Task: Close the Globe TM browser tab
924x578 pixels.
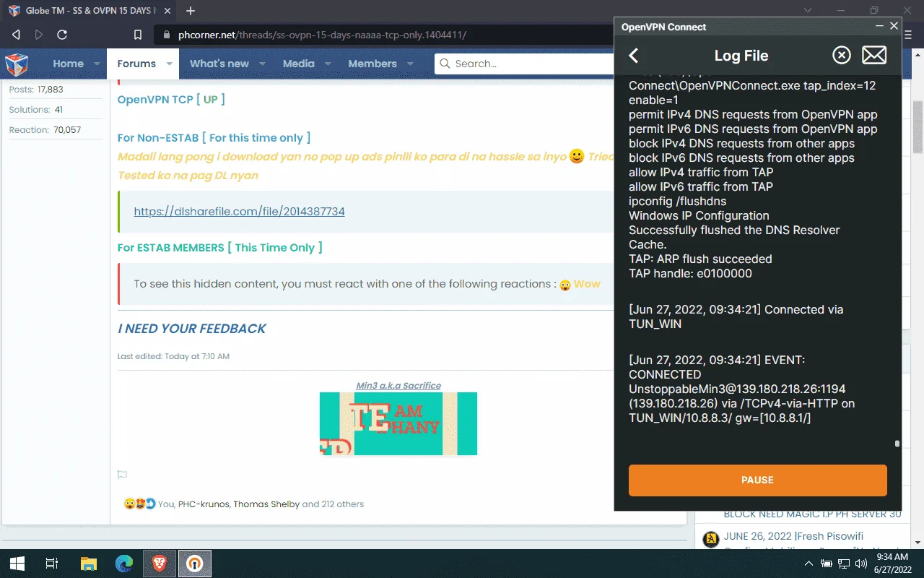Action: click(166, 11)
